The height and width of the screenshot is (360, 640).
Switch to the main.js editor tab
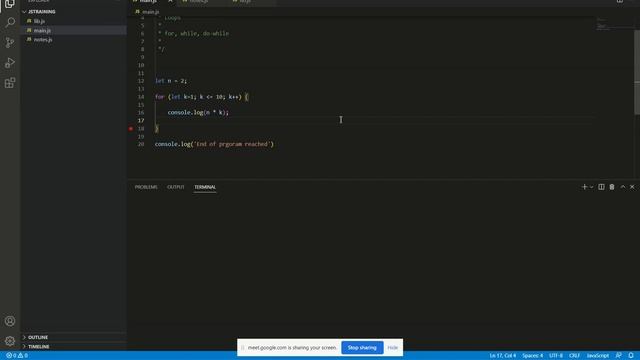pyautogui.click(x=148, y=2)
